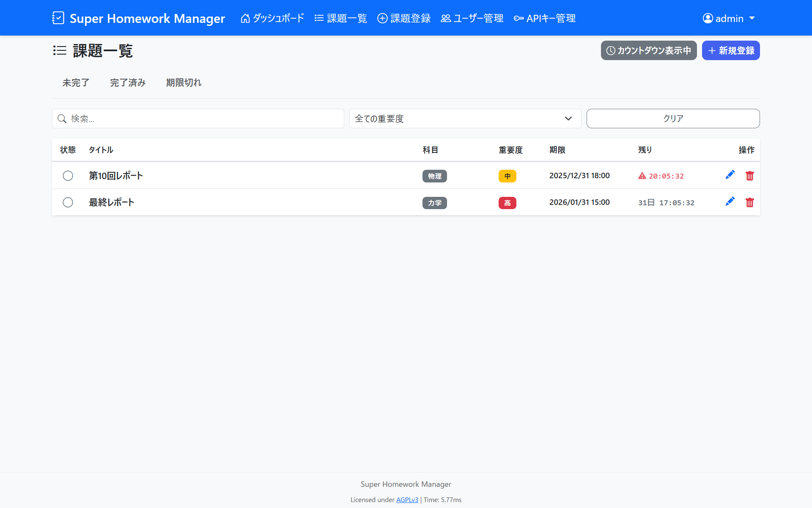This screenshot has height=508, width=812.
Task: Click the trash icon for 最終レポート
Action: [749, 202]
